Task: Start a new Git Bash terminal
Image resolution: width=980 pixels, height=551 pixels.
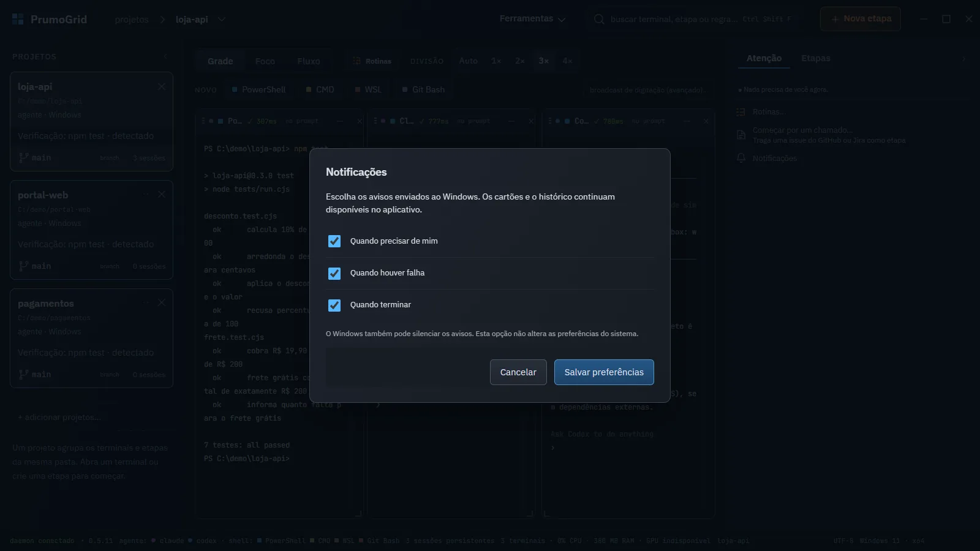Action: pyautogui.click(x=423, y=89)
